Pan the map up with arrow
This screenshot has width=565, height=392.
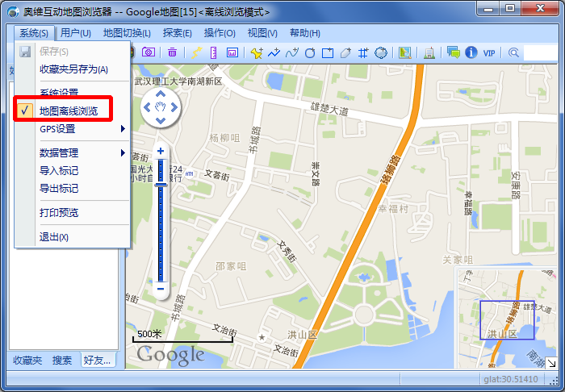coord(161,94)
